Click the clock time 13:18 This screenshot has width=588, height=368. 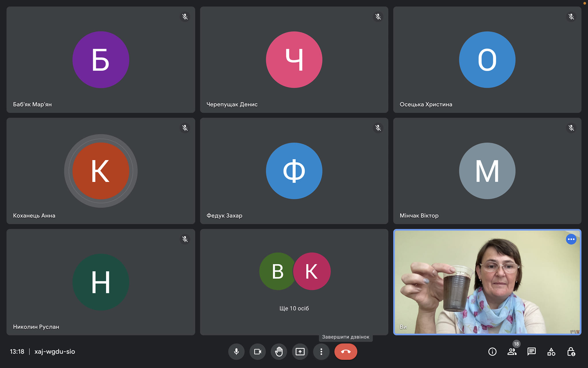17,351
